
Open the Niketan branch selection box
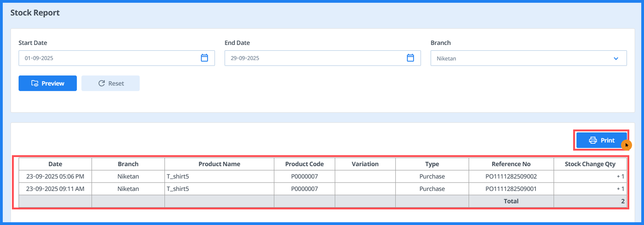click(521, 58)
